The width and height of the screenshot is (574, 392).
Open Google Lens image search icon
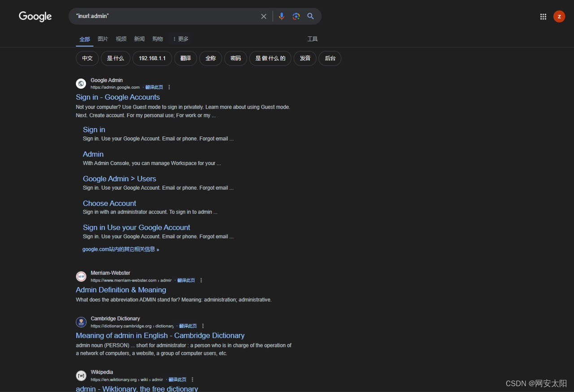[296, 16]
